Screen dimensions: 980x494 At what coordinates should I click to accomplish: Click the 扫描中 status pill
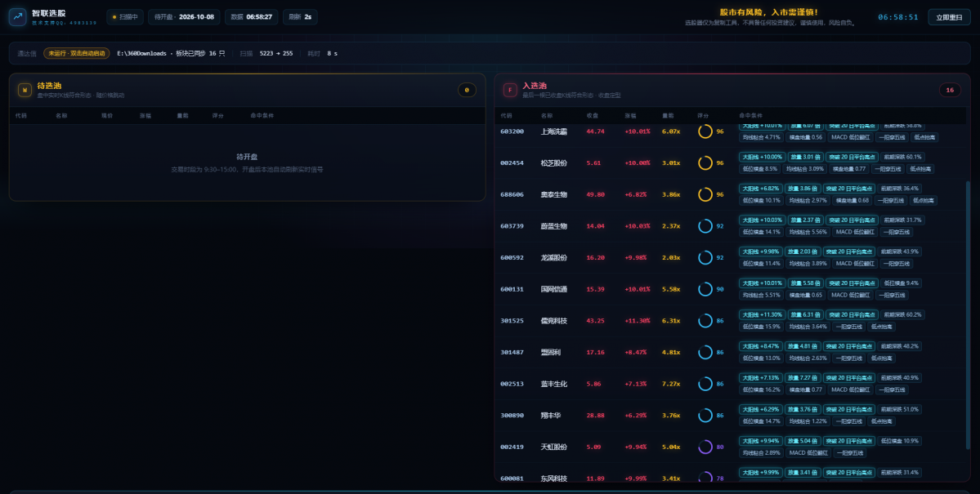point(125,17)
